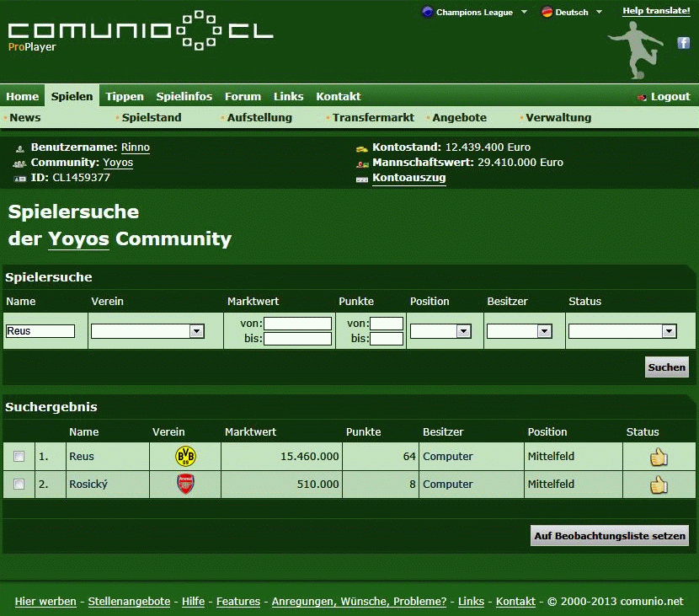This screenshot has width=699, height=616.
Task: Click Auf Beobachtungsliste setzen button
Action: click(x=610, y=536)
